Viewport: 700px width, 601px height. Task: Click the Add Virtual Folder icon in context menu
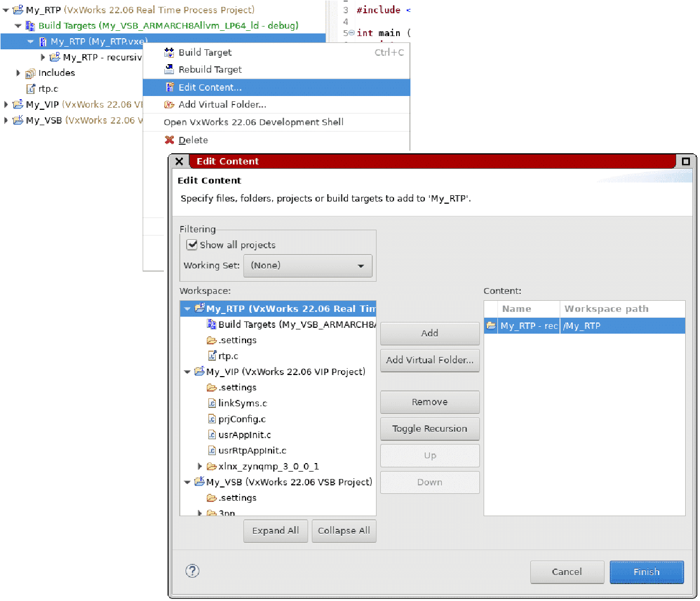click(x=169, y=104)
